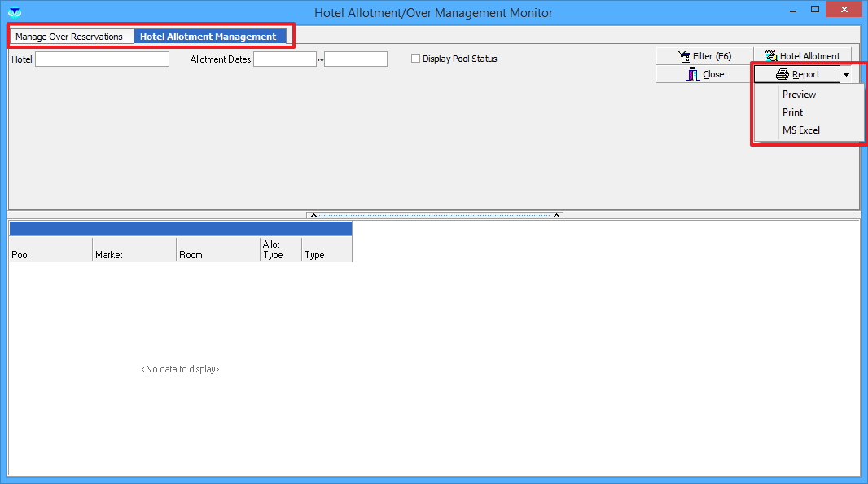Open the Report dropdown arrow
The width and height of the screenshot is (868, 484).
pos(847,74)
